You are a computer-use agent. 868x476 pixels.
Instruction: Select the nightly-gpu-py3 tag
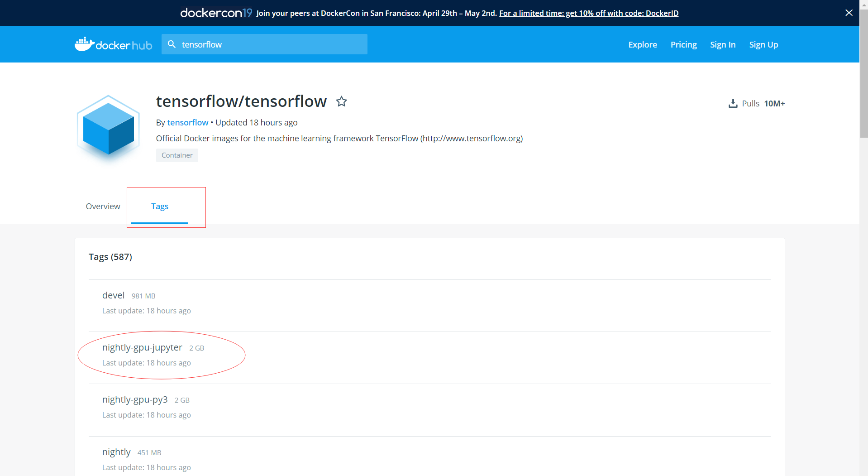coord(135,399)
